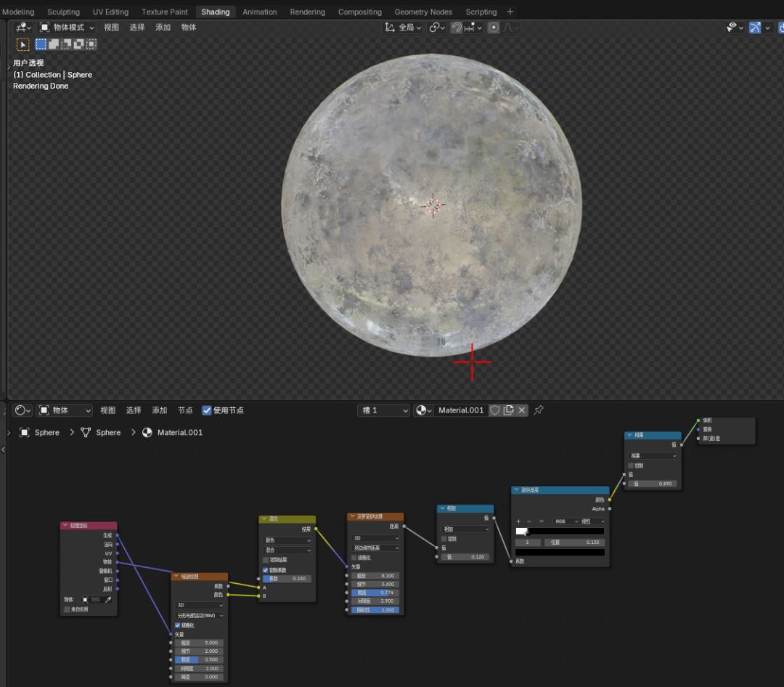Unlink Material.001 with the X icon
The width and height of the screenshot is (784, 687).
click(521, 410)
